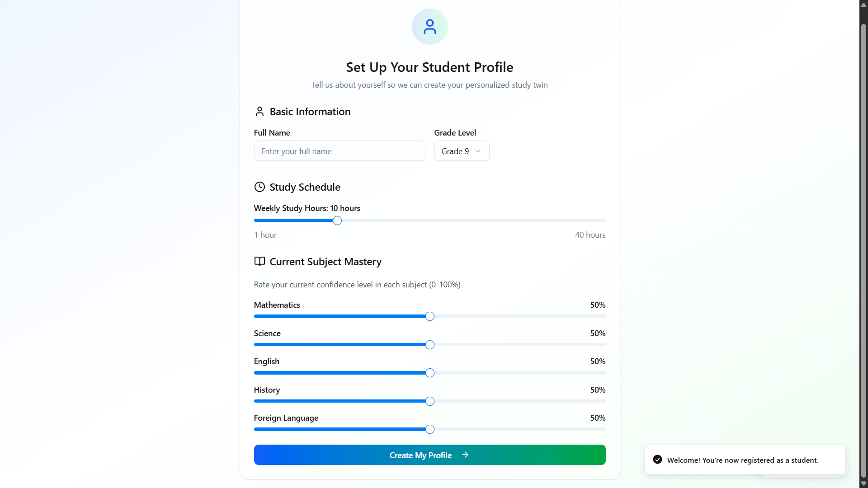Click the Basic Information person icon

click(259, 112)
